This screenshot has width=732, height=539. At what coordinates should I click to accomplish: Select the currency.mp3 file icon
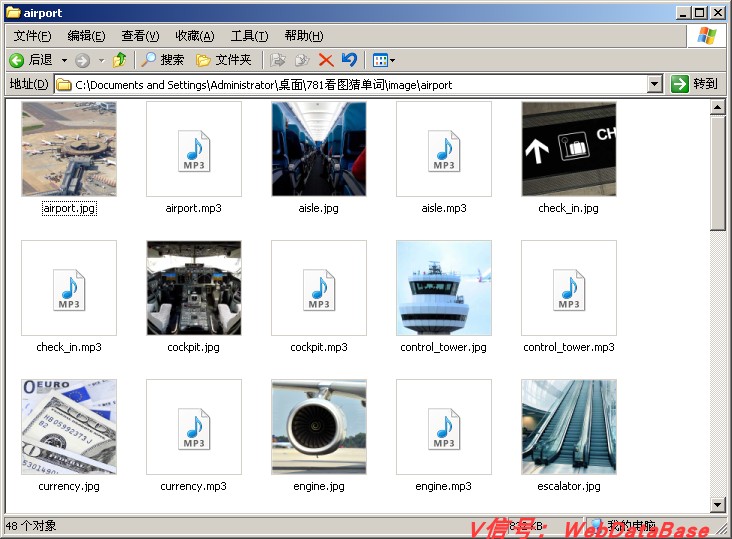click(x=194, y=428)
